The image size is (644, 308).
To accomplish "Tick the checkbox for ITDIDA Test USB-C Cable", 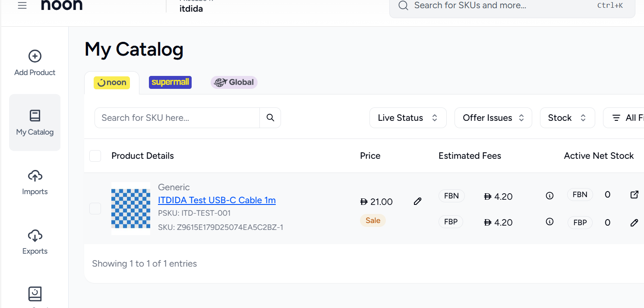I will 95,209.
